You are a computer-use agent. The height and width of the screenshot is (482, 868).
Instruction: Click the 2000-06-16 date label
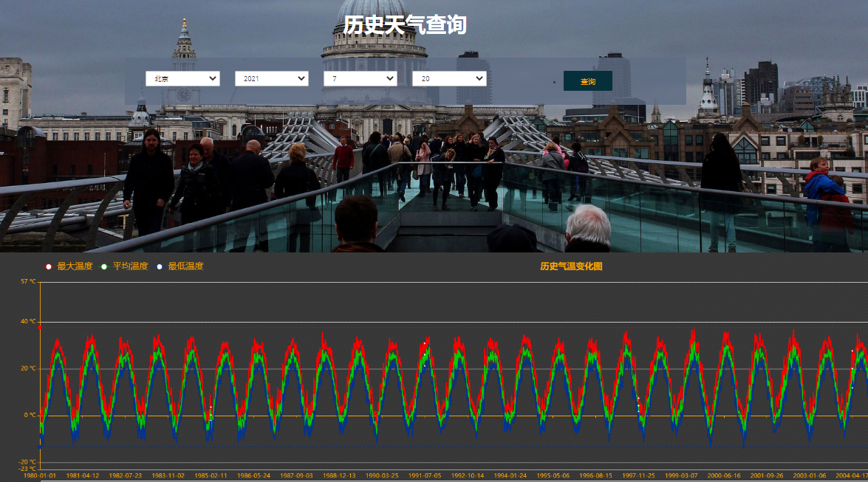point(724,475)
